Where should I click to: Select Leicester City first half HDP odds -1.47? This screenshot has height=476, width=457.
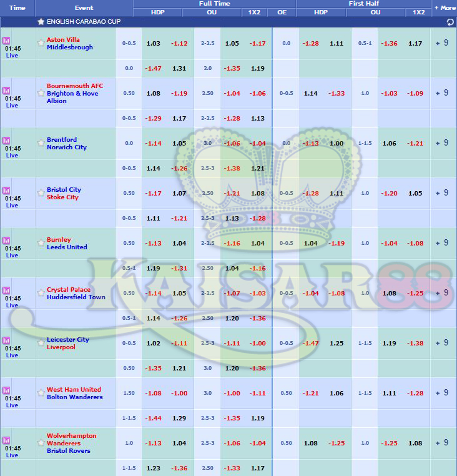pos(310,344)
